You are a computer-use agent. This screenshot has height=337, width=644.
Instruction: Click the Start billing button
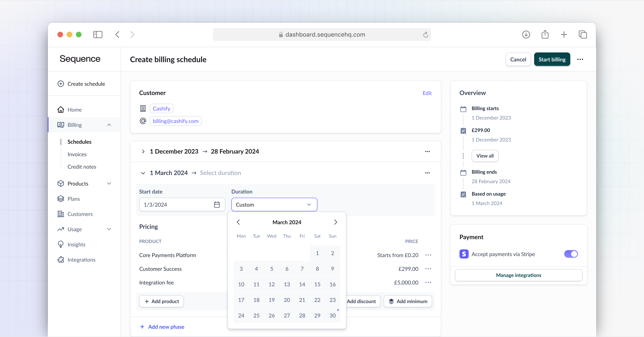coord(552,59)
